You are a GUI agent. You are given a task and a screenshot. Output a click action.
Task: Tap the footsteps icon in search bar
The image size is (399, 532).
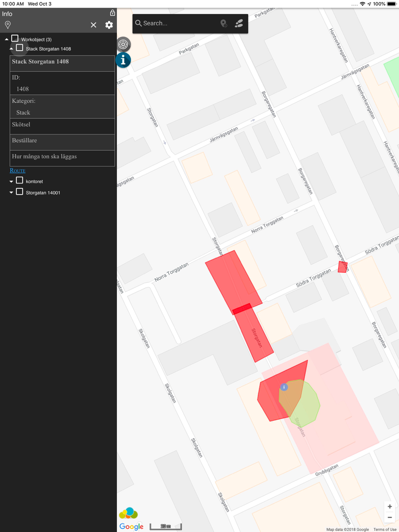239,24
